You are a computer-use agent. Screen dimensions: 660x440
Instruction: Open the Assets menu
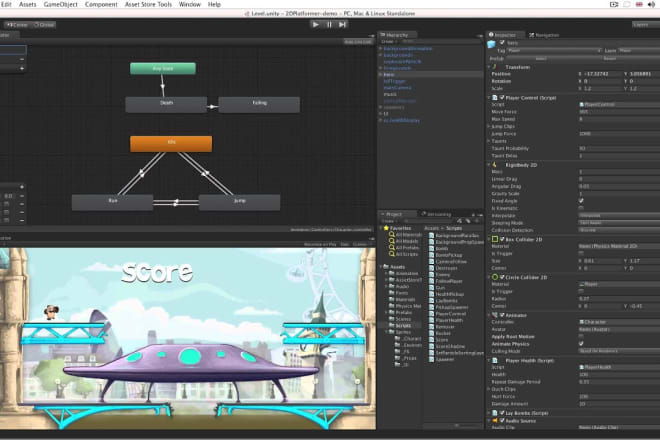(28, 4)
